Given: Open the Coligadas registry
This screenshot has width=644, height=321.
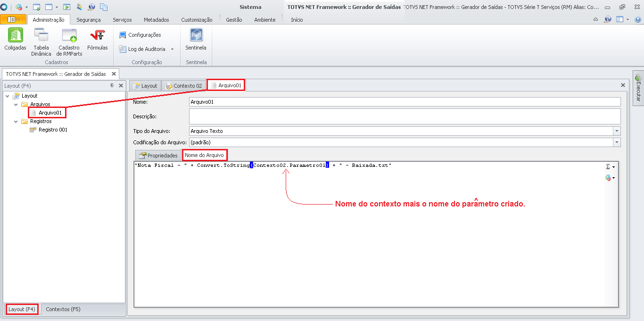Looking at the screenshot, I should click(x=16, y=40).
